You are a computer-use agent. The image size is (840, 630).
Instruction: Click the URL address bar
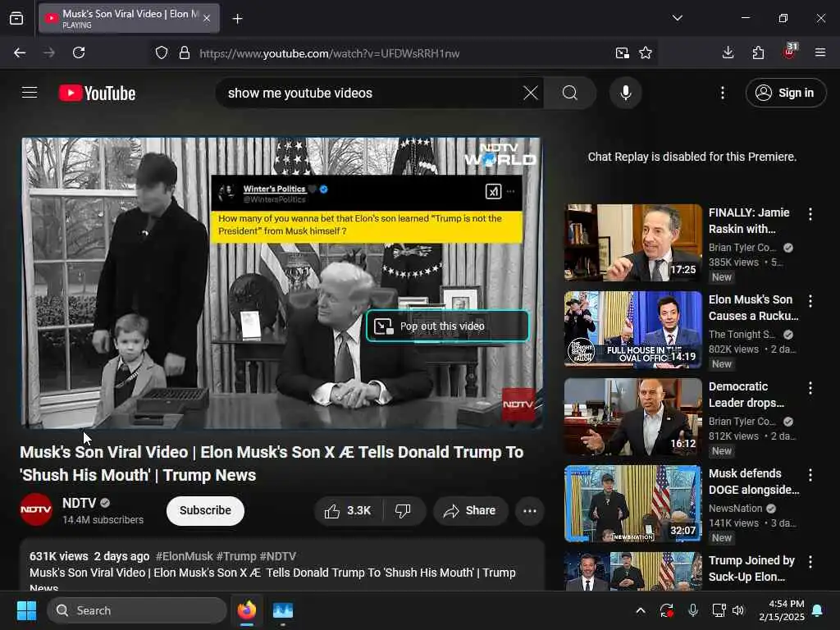tap(402, 53)
